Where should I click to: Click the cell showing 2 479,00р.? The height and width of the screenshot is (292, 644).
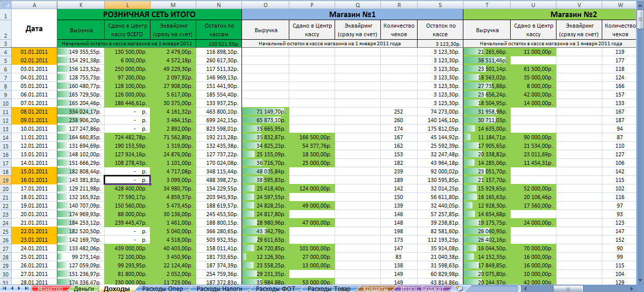[x=173, y=52]
